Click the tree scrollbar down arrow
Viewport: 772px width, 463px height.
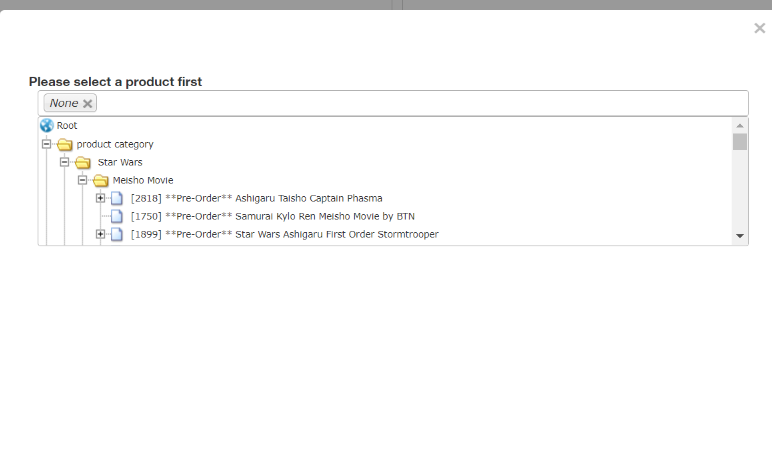(740, 236)
